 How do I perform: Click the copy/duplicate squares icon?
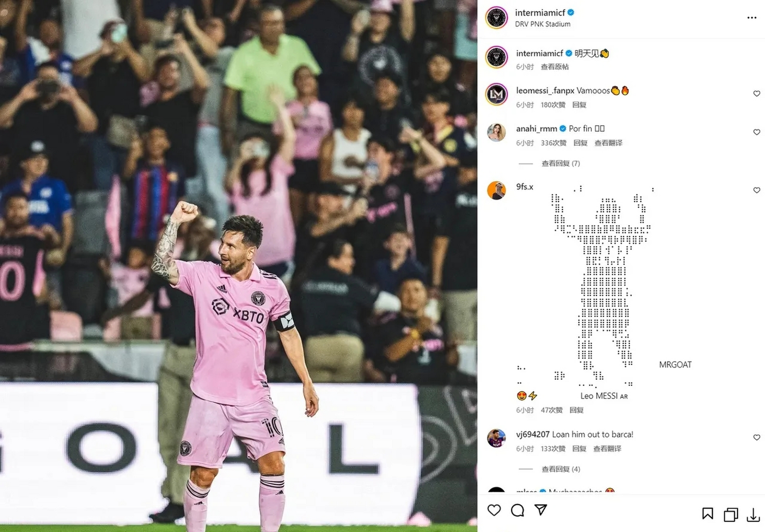tap(730, 515)
